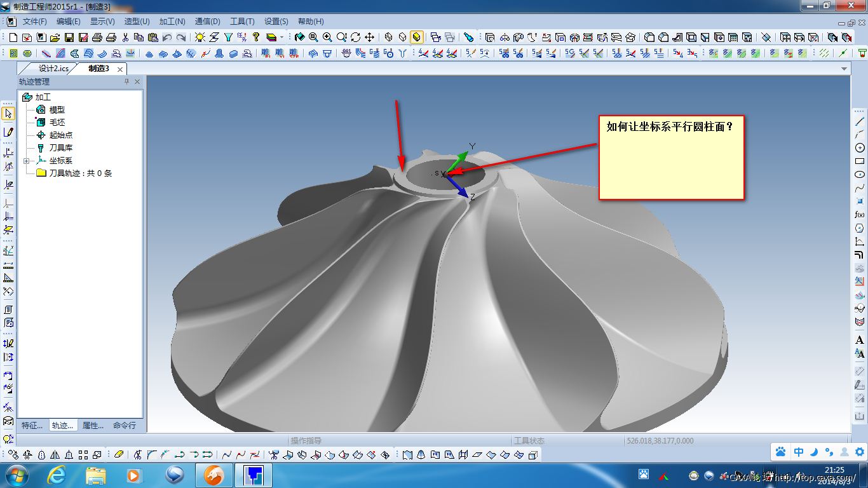
Task: Click the Undo arrow icon
Action: (166, 37)
